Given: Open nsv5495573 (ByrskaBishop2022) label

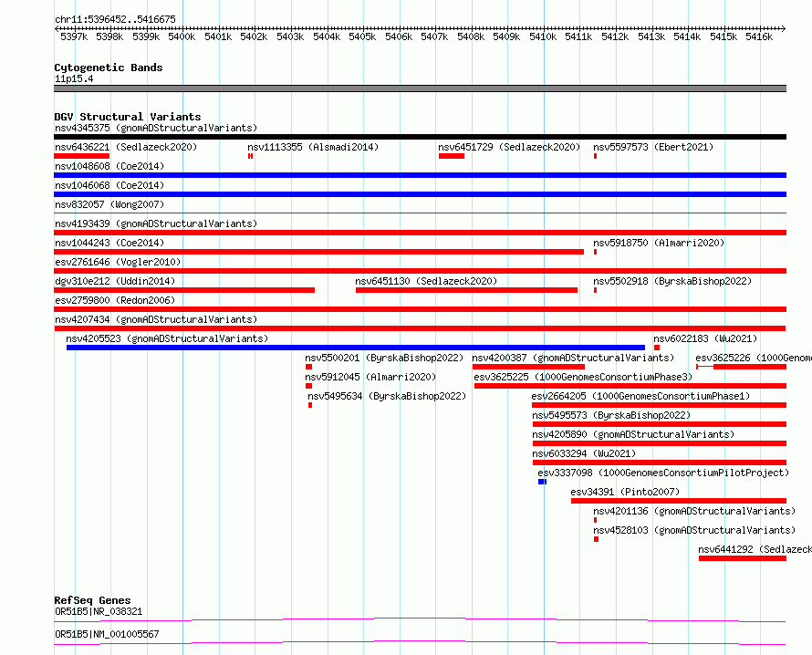Looking at the screenshot, I should pos(611,415).
